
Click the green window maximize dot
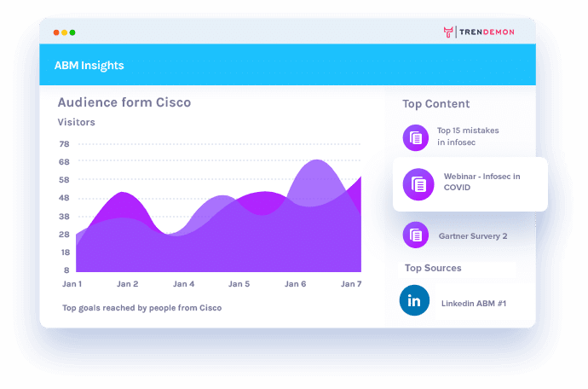click(x=72, y=32)
